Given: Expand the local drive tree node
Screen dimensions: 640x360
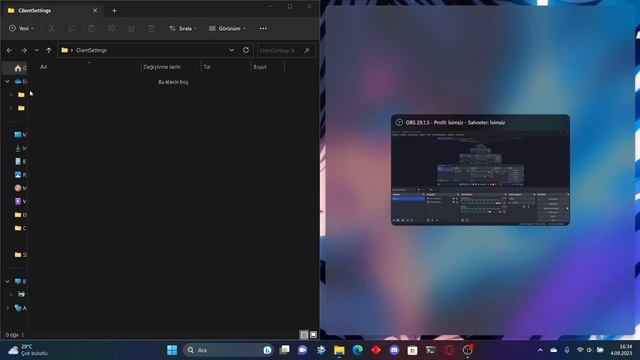Looking at the screenshot, I should (x=11, y=294).
